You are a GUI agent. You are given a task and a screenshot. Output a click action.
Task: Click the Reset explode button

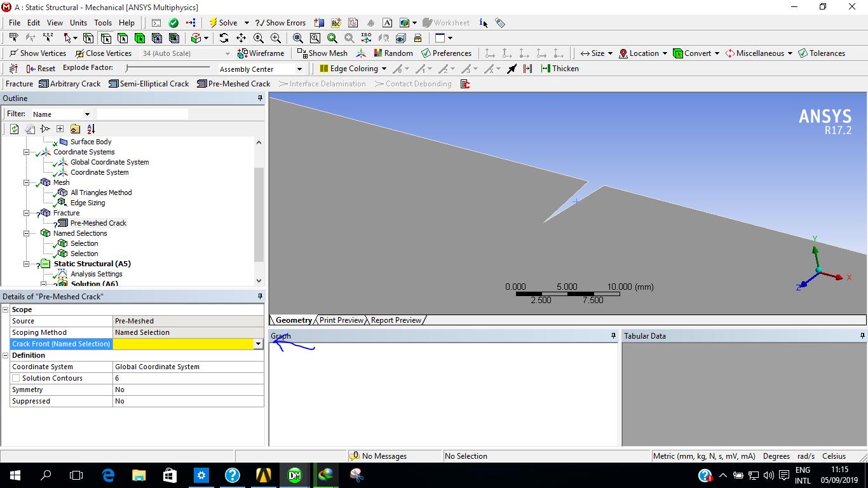(x=41, y=69)
